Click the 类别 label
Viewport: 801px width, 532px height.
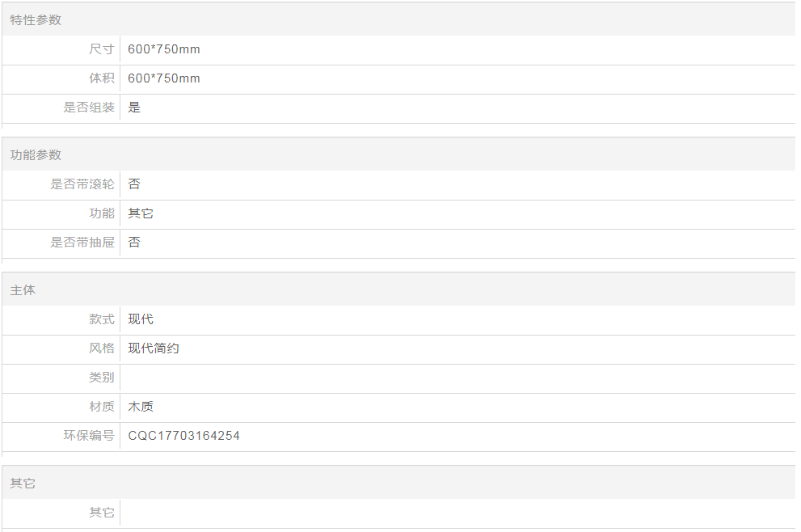click(x=102, y=377)
